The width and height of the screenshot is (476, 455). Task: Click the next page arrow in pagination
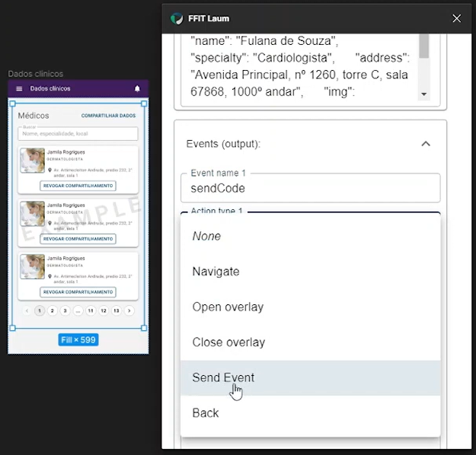point(129,310)
